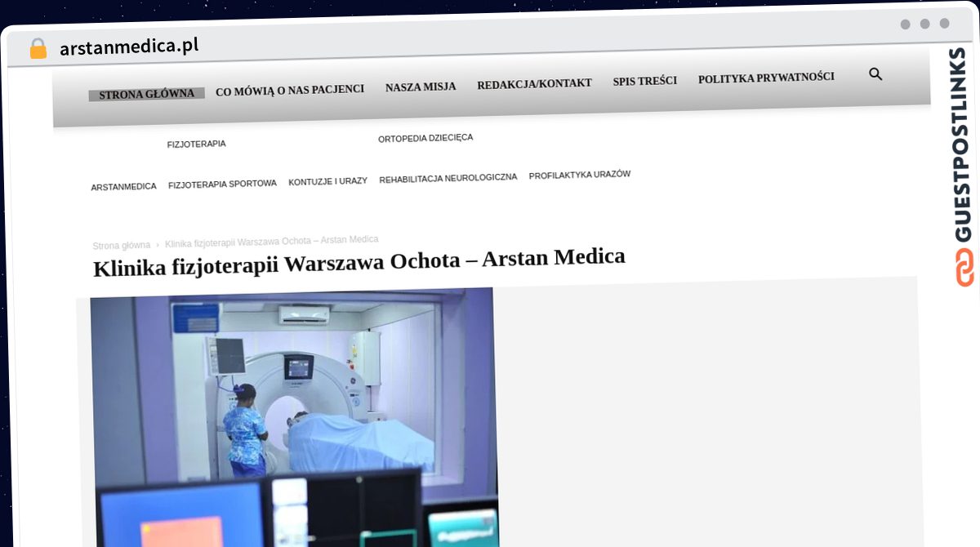Go to Strona Główna menu item
This screenshot has height=547, width=980.
[x=147, y=94]
